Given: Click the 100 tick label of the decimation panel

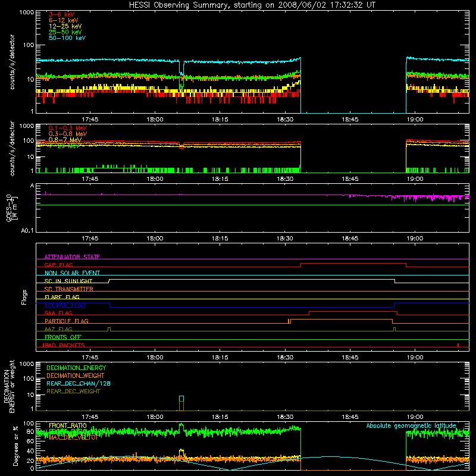Looking at the screenshot, I should click(x=29, y=378).
